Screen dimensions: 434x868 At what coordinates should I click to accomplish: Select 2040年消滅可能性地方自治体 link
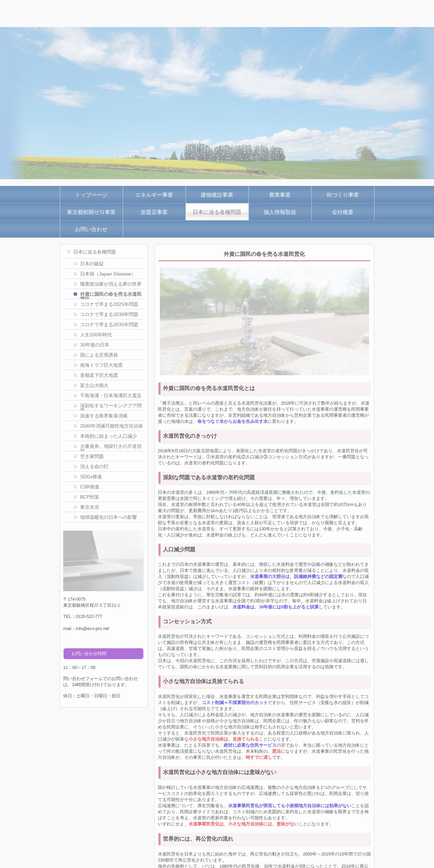pyautogui.click(x=104, y=426)
